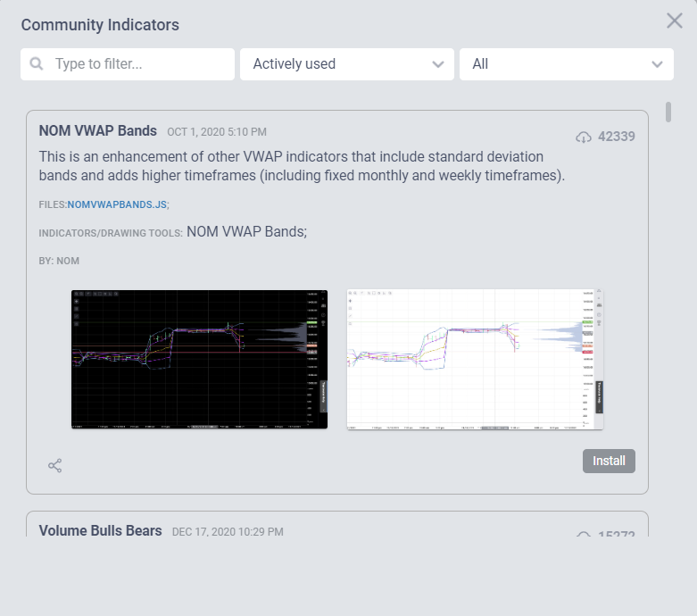The width and height of the screenshot is (697, 616).
Task: Close the Community Indicators dialog
Action: tap(675, 21)
